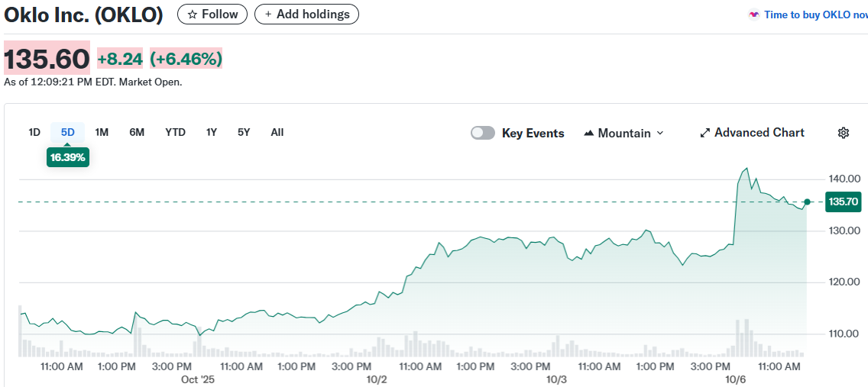The height and width of the screenshot is (387, 868).
Task: Click the Advanced Chart expand arrows icon
Action: point(705,133)
